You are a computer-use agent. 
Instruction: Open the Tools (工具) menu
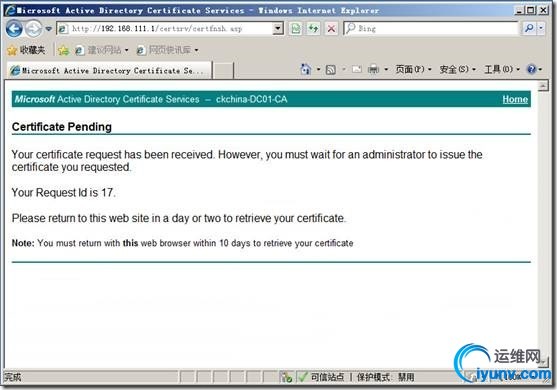502,69
